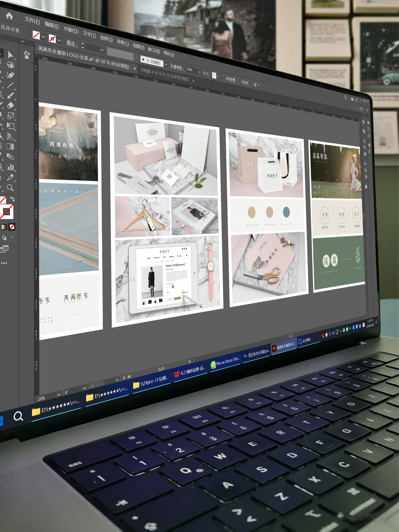Click the 首选项 button
The image size is (399, 532).
[245, 82]
